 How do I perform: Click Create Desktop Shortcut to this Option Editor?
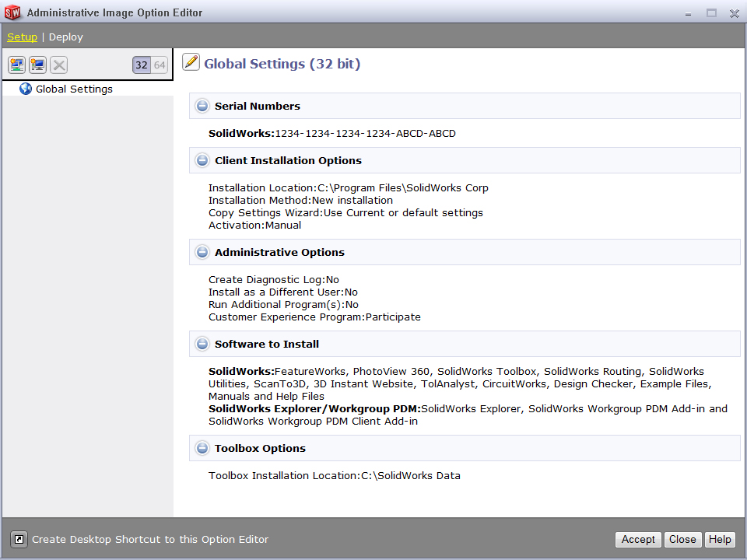click(x=150, y=539)
